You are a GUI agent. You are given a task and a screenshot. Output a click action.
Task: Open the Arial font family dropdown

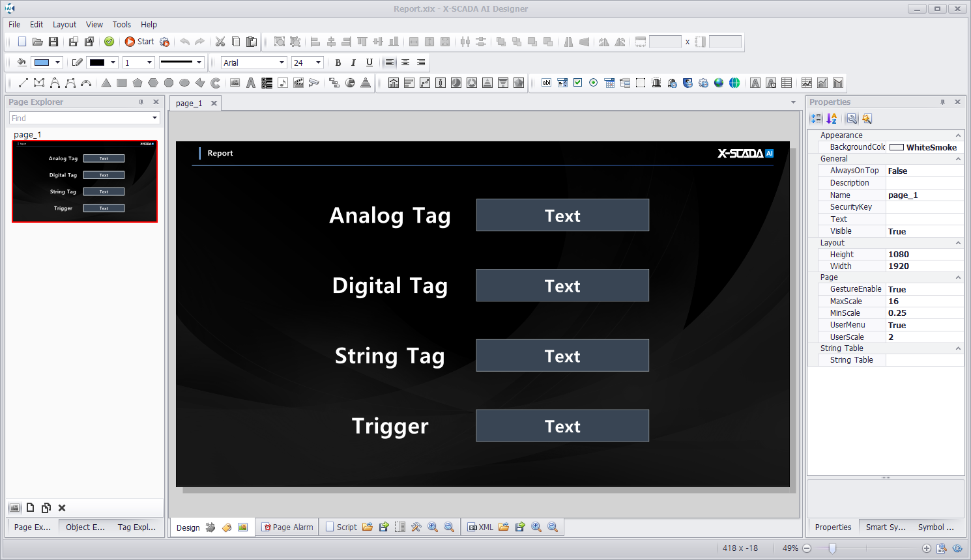282,63
